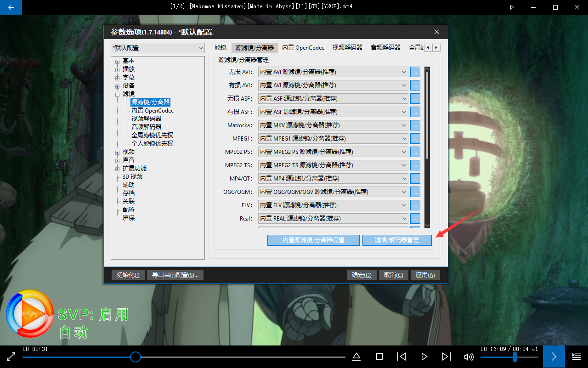The image size is (588, 368).
Task: Adjust the volume slider handle
Action: [x=515, y=357]
